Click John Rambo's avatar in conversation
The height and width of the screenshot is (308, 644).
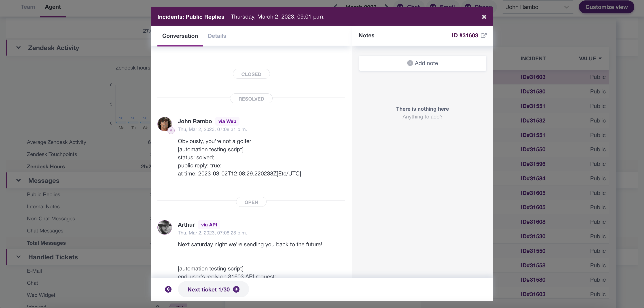coord(165,124)
